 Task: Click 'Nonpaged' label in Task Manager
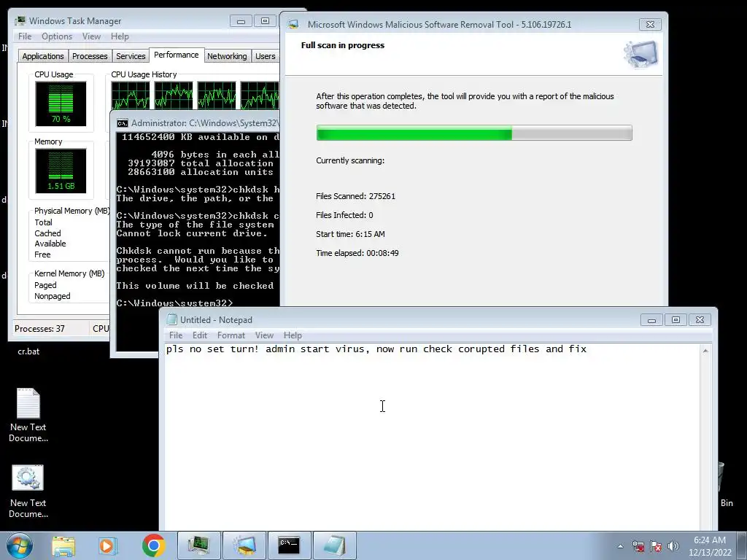53,296
